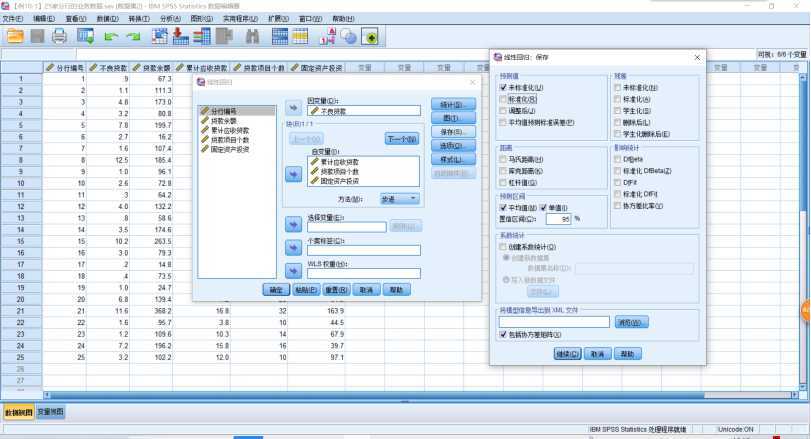Click 确定 button in regression dialog
811x439 pixels.
pos(276,290)
